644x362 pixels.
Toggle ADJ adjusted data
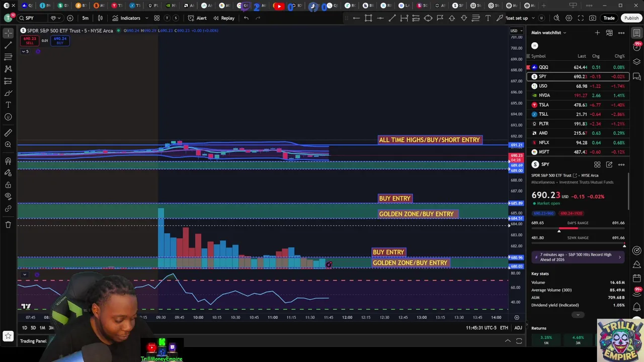point(518,328)
